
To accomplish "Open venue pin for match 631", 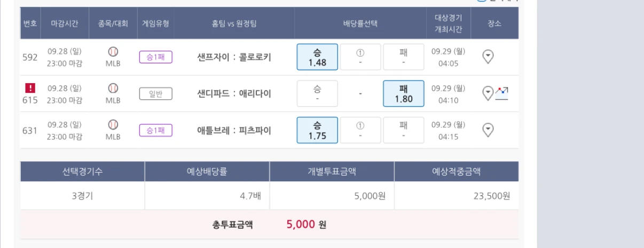I will pos(488,130).
